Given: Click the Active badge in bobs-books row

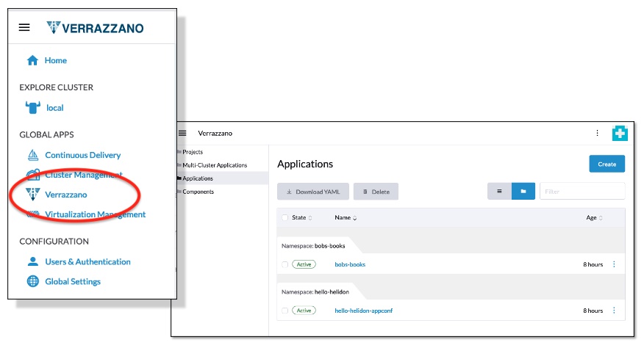Looking at the screenshot, I should coord(304,264).
